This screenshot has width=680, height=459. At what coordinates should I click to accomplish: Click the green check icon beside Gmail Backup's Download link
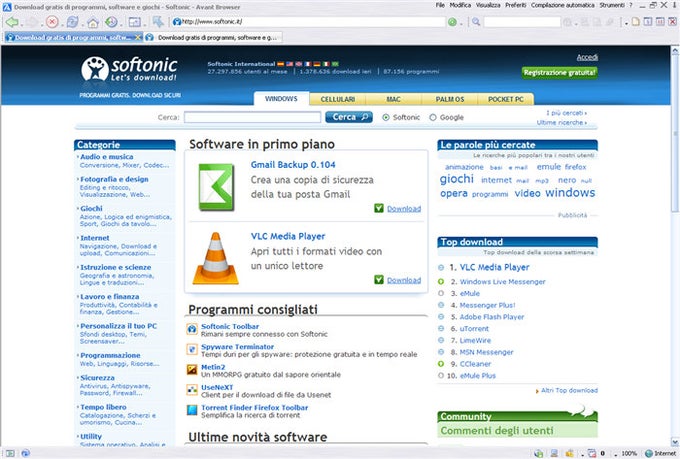click(379, 208)
